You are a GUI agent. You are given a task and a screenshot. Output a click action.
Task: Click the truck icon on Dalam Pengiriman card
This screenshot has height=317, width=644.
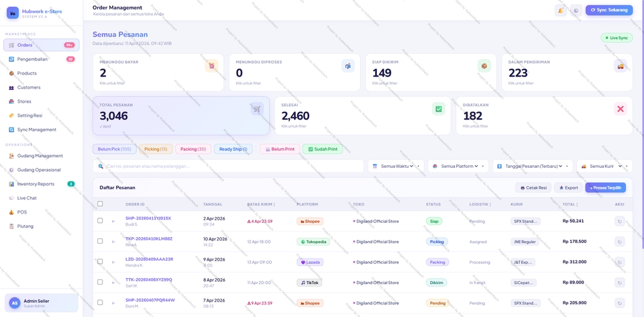[621, 66]
